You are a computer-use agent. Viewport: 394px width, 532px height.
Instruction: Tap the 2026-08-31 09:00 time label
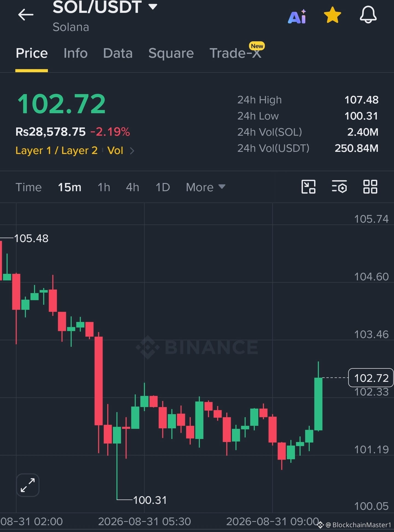tap(273, 522)
